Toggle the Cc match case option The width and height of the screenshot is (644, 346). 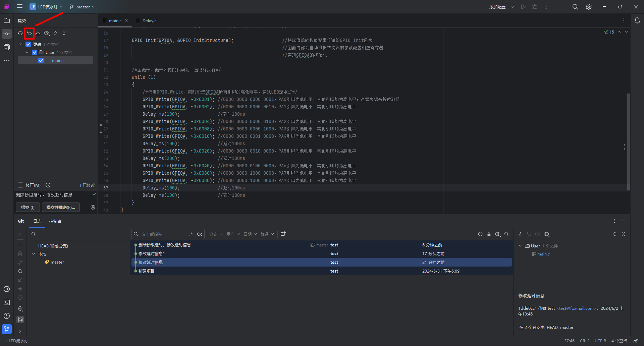point(200,234)
